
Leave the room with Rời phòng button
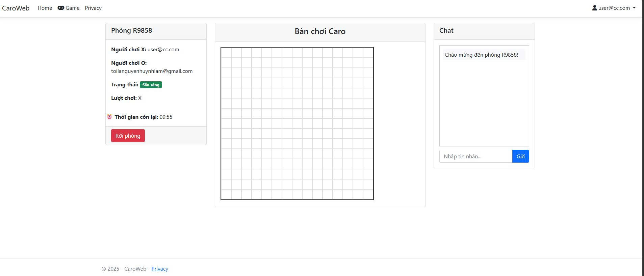128,136
